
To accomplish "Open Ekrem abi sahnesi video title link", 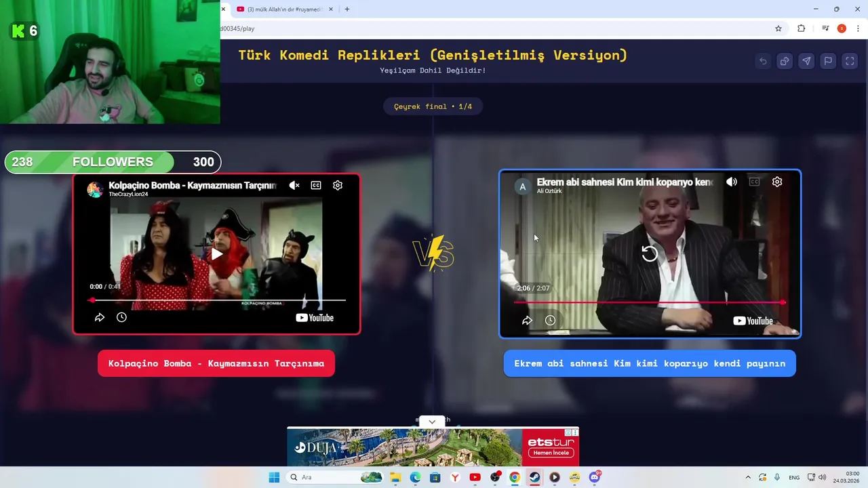I will pos(625,182).
